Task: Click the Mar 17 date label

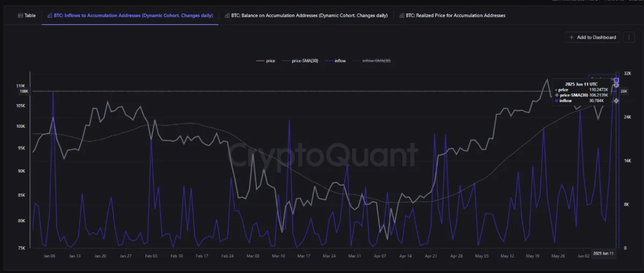Action: tap(304, 256)
